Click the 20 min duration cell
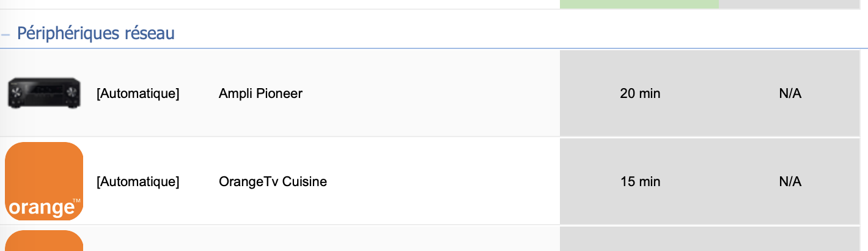Image resolution: width=868 pixels, height=251 pixels. 640,94
